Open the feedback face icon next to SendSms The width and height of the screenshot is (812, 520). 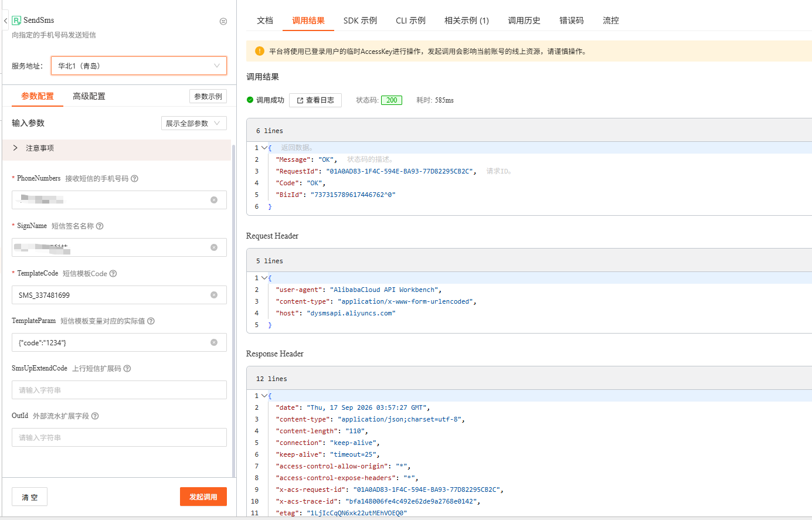click(x=223, y=21)
